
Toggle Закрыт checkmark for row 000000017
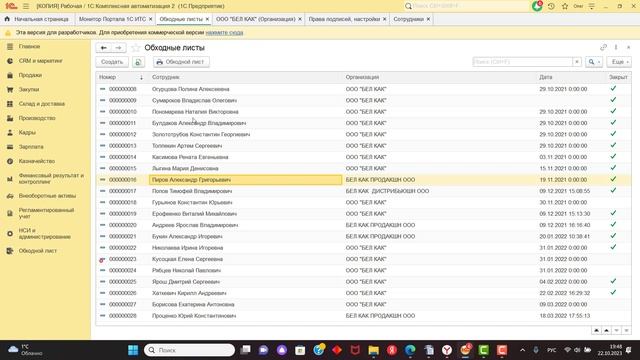613,191
